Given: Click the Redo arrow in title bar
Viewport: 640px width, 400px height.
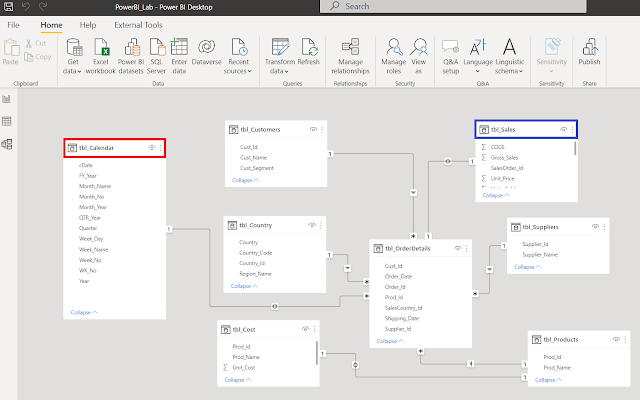Looking at the screenshot, I should [x=43, y=7].
